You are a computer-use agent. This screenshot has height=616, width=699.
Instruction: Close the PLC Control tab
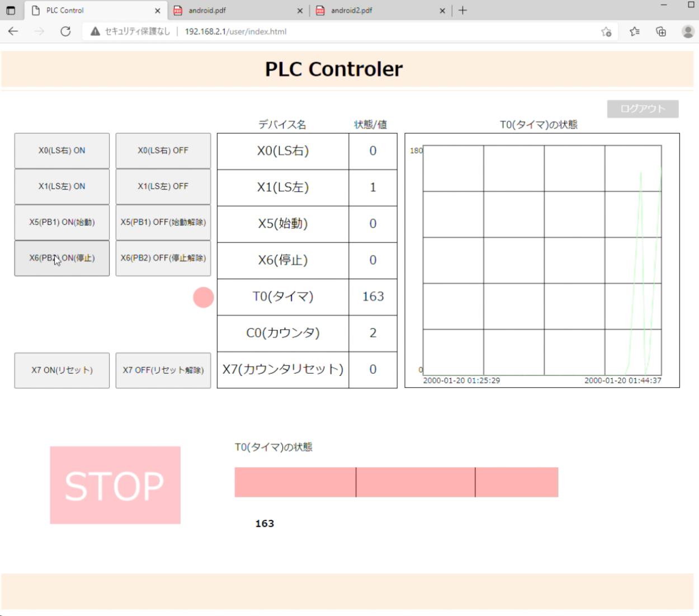[x=157, y=11]
